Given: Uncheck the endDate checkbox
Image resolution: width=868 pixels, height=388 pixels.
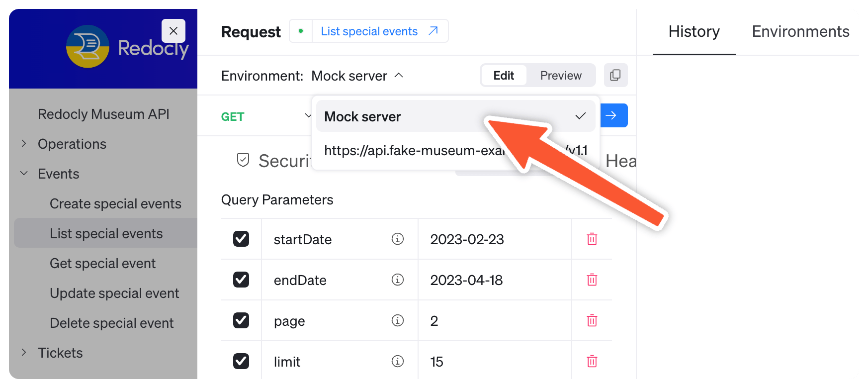Looking at the screenshot, I should click(x=241, y=280).
